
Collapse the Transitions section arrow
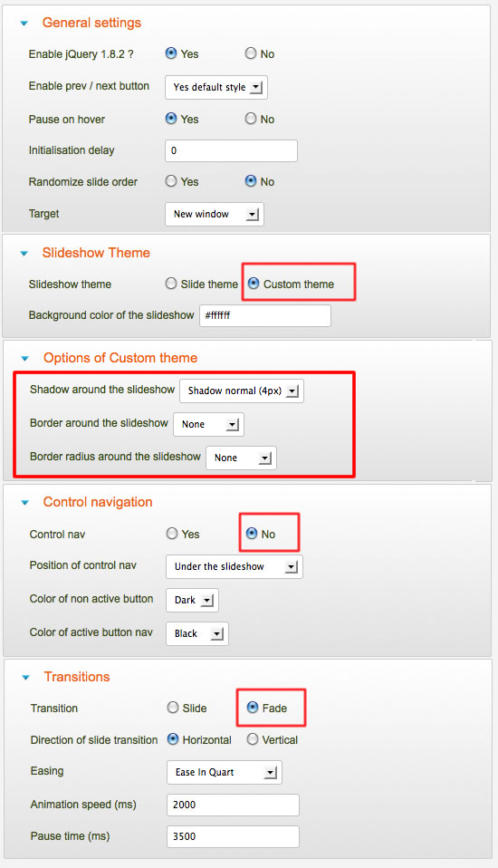[25, 678]
